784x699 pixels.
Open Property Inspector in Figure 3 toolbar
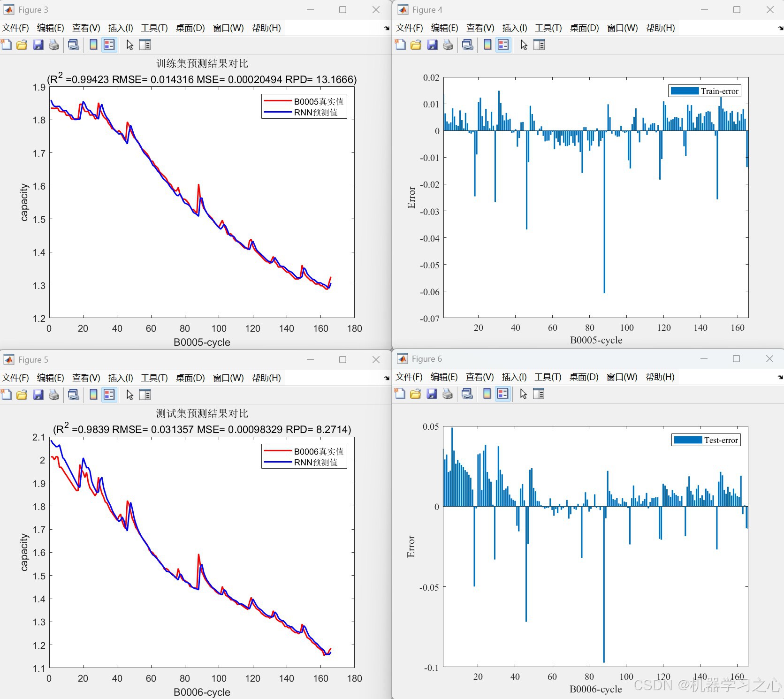145,45
